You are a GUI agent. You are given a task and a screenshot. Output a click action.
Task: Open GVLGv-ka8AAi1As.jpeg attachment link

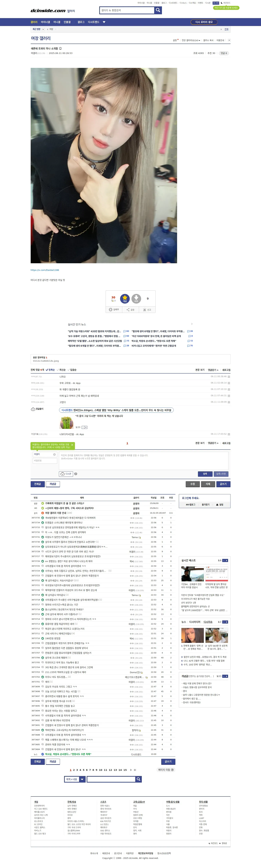tap(46, 361)
